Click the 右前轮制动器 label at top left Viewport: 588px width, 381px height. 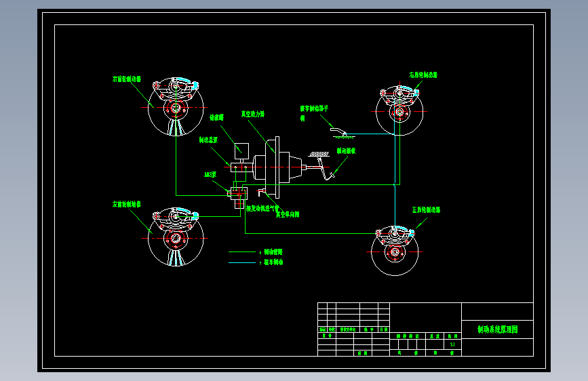click(x=127, y=79)
